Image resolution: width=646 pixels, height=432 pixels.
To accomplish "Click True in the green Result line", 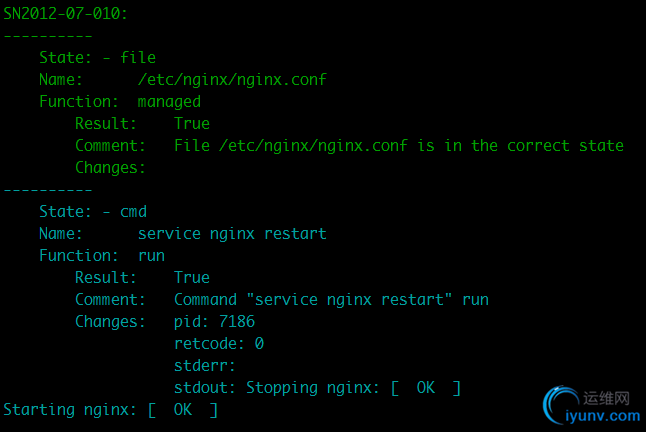I will 192,124.
